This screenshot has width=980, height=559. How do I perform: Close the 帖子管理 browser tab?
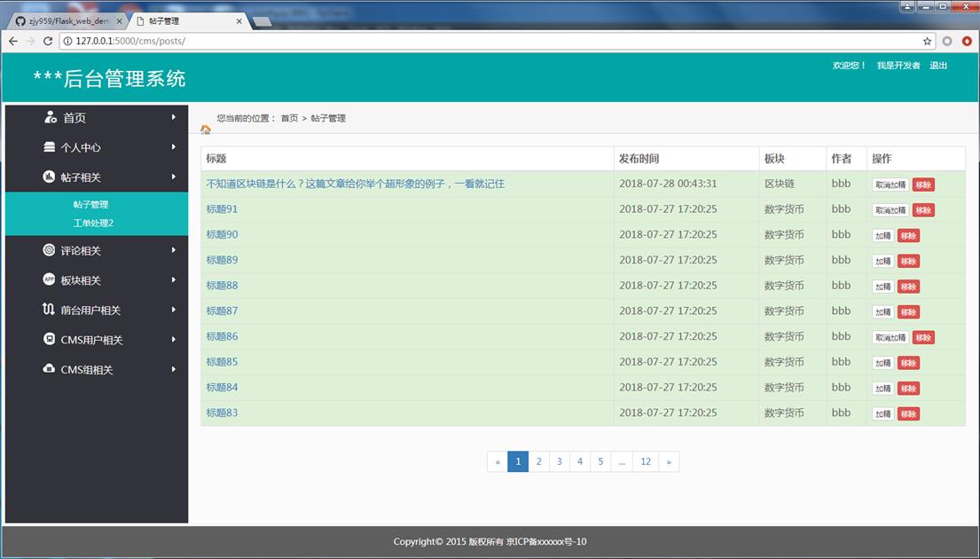(x=239, y=21)
